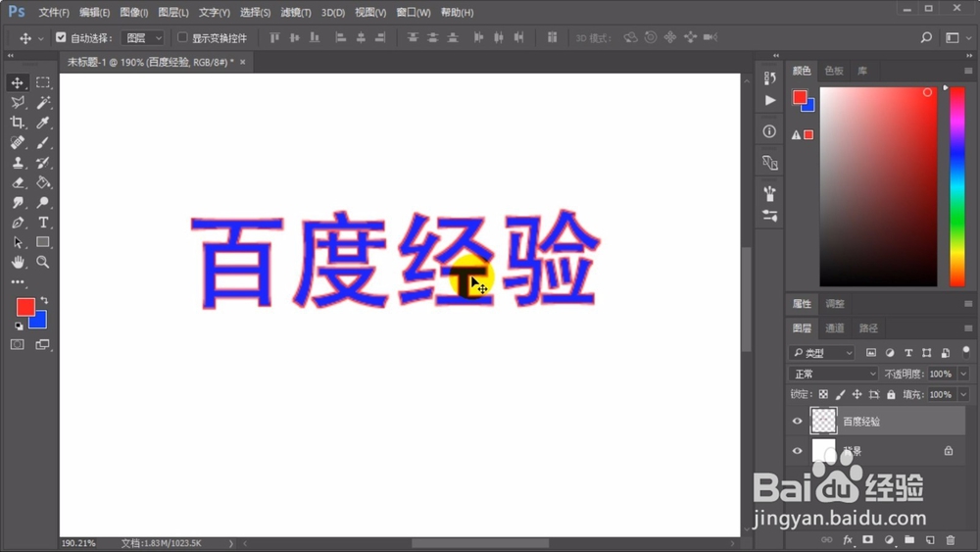Toggle the layer filter switch
The image size is (980, 552).
[x=966, y=353]
